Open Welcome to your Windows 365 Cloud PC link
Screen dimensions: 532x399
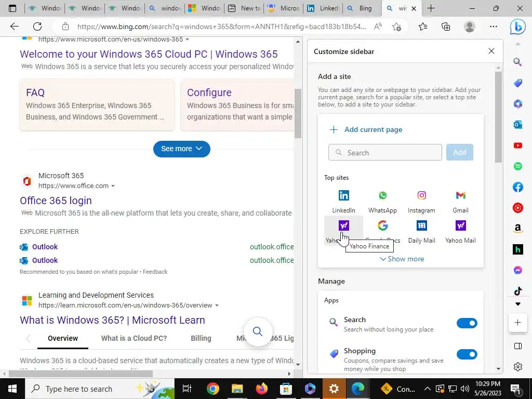(149, 54)
